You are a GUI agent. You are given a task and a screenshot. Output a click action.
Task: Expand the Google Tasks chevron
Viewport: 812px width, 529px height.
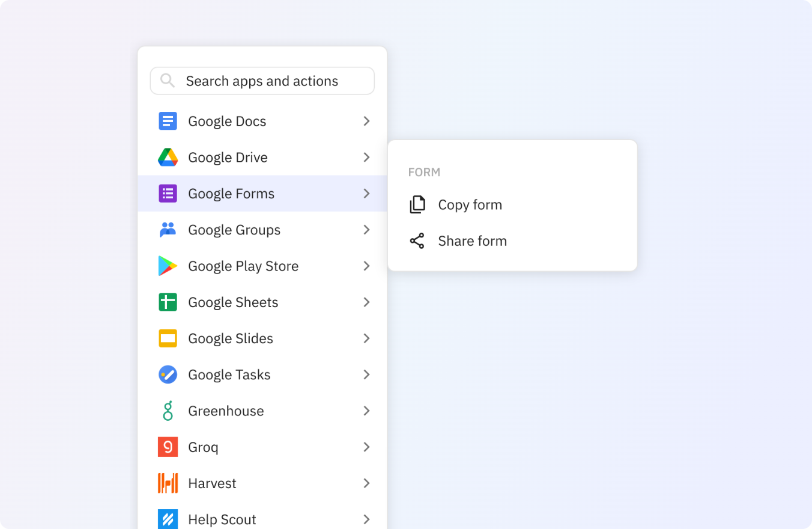pos(366,375)
